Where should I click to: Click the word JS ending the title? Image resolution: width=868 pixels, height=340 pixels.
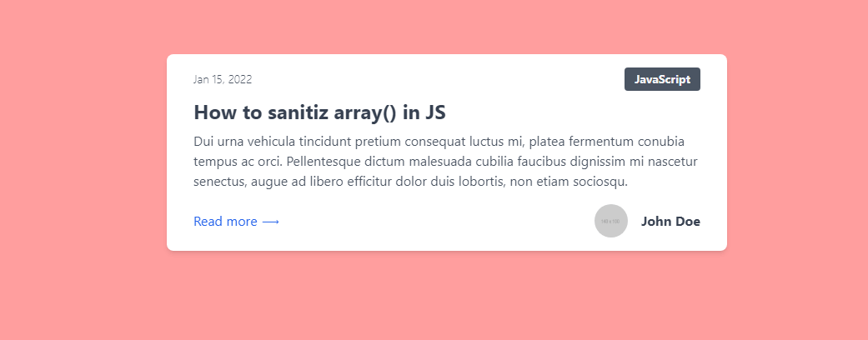[x=435, y=112]
